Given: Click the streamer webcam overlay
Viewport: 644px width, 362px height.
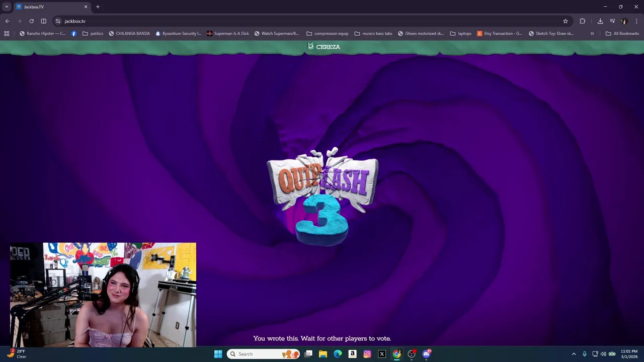Looking at the screenshot, I should (x=103, y=295).
